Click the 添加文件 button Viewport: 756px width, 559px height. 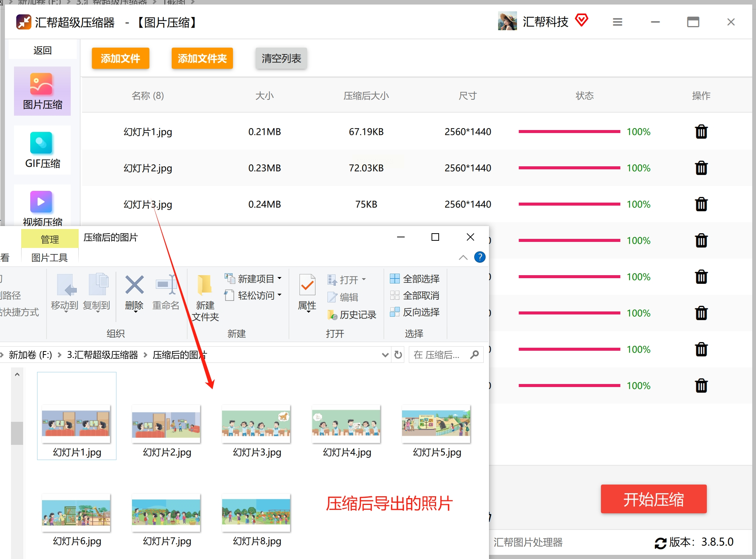click(x=120, y=59)
